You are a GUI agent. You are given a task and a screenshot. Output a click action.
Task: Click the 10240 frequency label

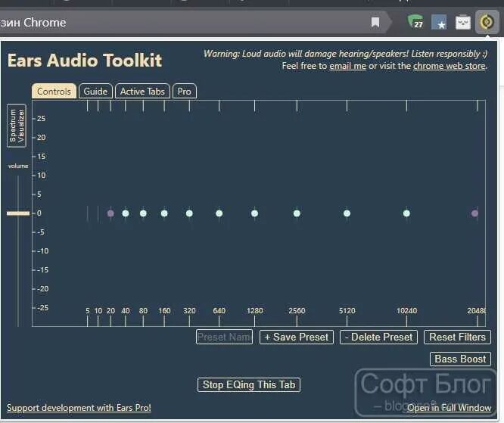tap(406, 310)
